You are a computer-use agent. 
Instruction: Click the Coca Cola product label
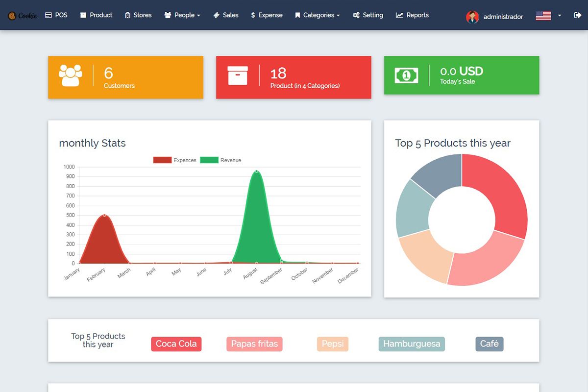pos(176,344)
